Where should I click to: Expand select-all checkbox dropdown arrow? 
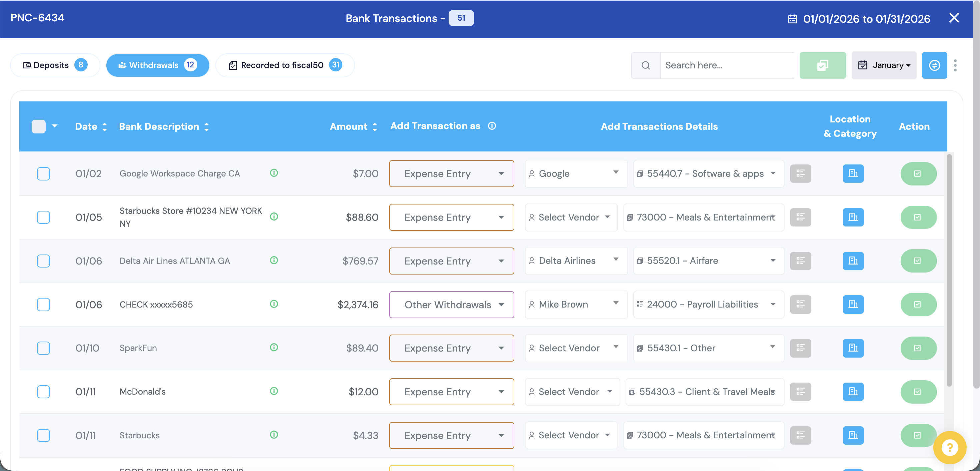[x=55, y=126]
